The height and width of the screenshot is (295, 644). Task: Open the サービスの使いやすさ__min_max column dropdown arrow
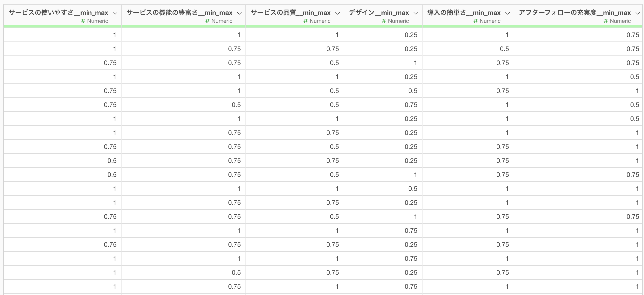click(x=115, y=13)
